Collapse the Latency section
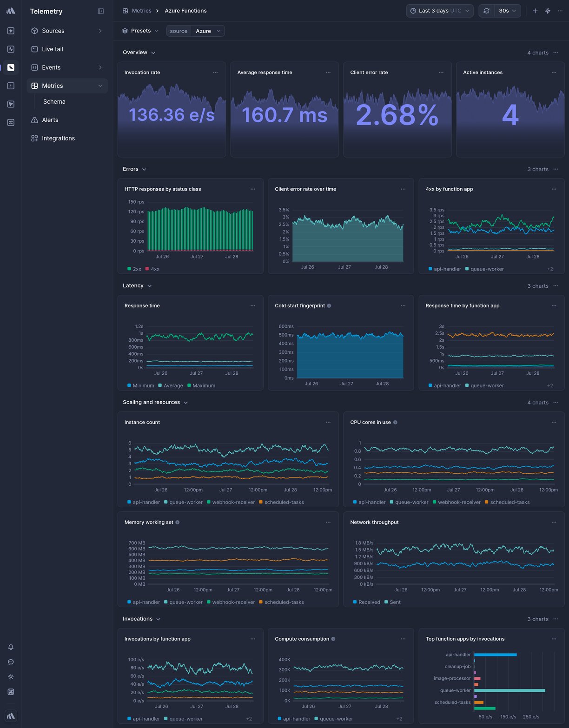This screenshot has height=728, width=569. click(x=137, y=286)
